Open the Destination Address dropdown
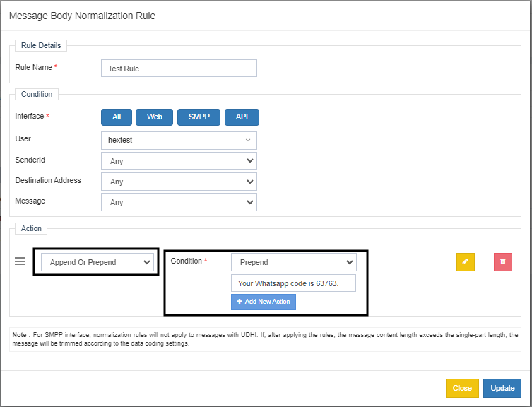The height and width of the screenshot is (407, 532). [179, 182]
